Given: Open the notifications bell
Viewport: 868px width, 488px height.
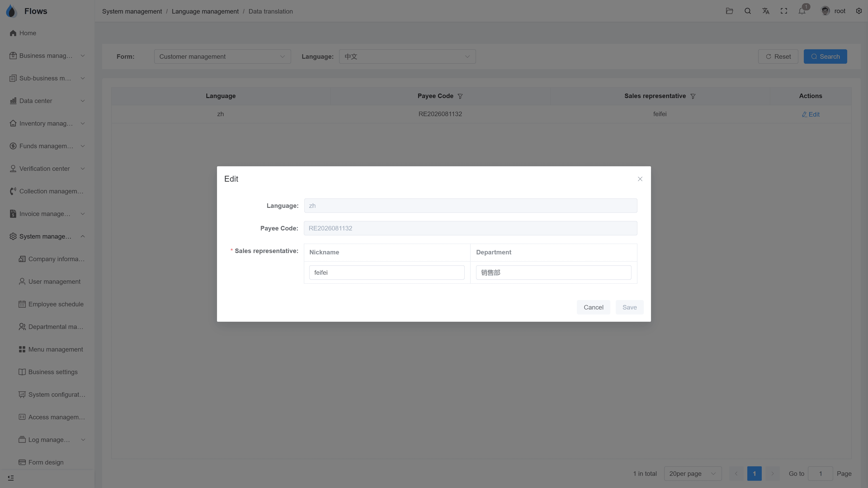Looking at the screenshot, I should [802, 11].
